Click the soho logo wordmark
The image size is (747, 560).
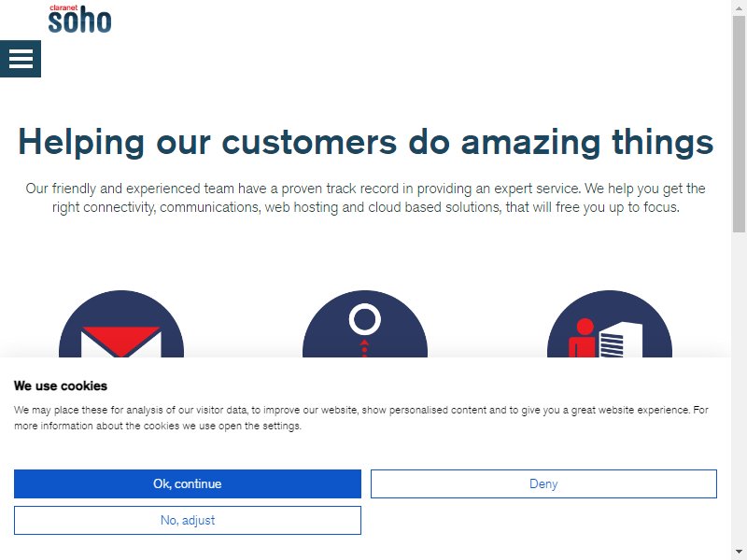(79, 21)
